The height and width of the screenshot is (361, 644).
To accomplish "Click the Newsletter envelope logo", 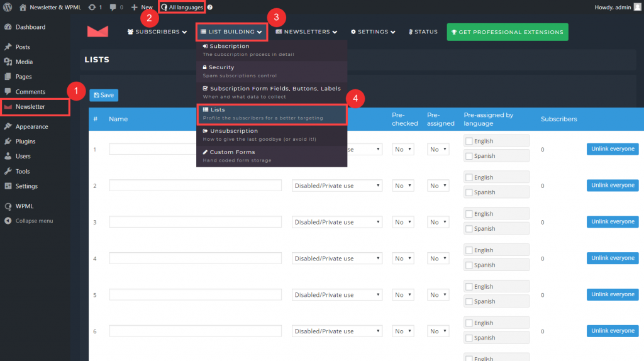I will [97, 31].
